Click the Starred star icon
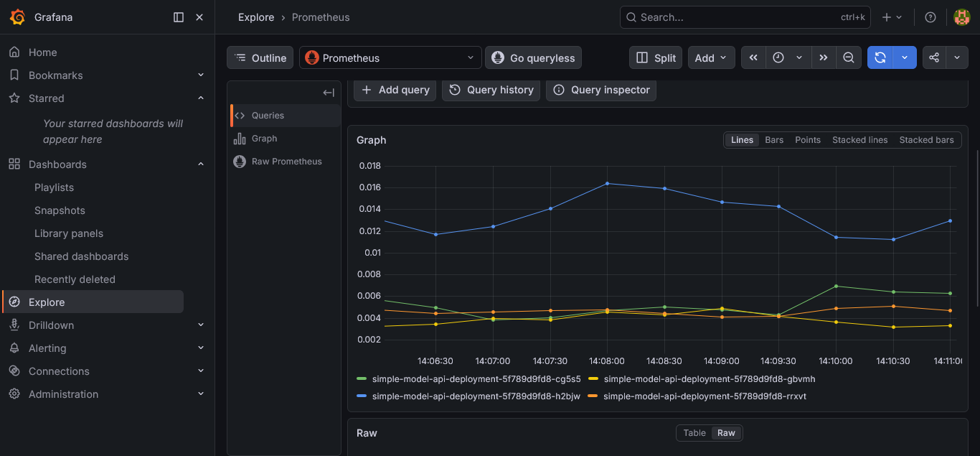Screen dimensions: 980x456 (14, 98)
